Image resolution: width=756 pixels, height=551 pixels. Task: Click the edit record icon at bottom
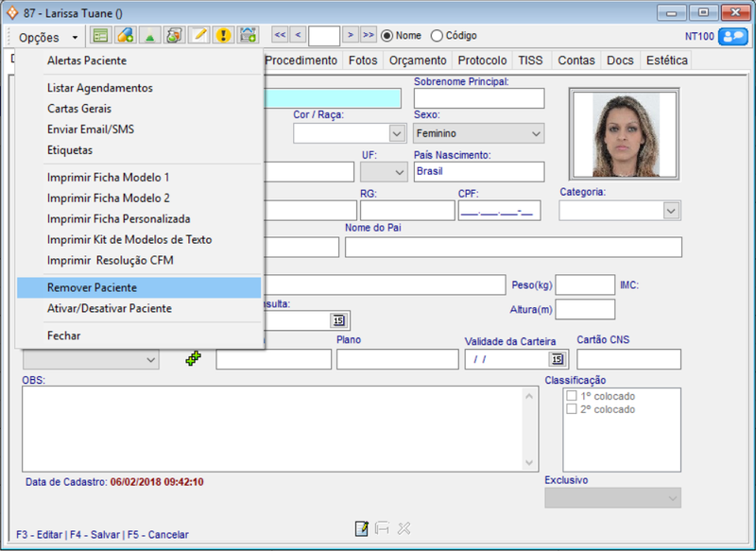361,529
